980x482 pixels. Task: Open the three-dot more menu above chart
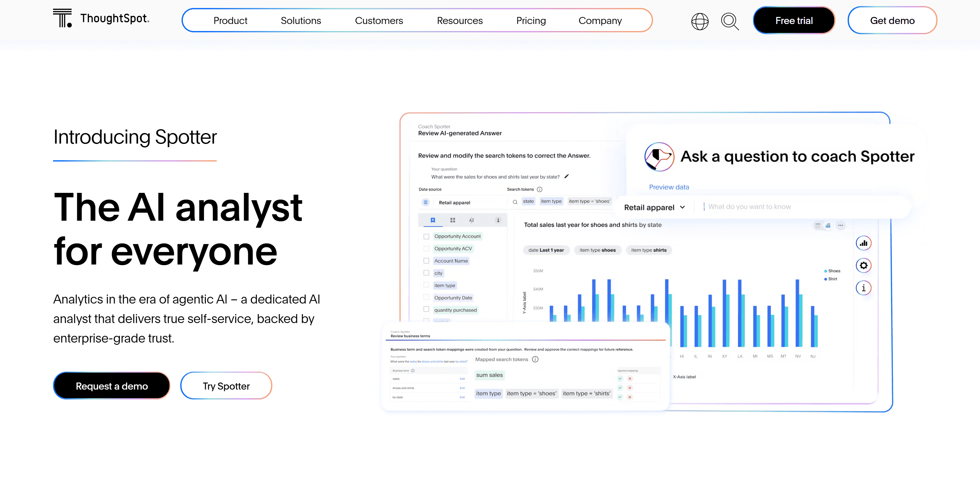click(840, 225)
